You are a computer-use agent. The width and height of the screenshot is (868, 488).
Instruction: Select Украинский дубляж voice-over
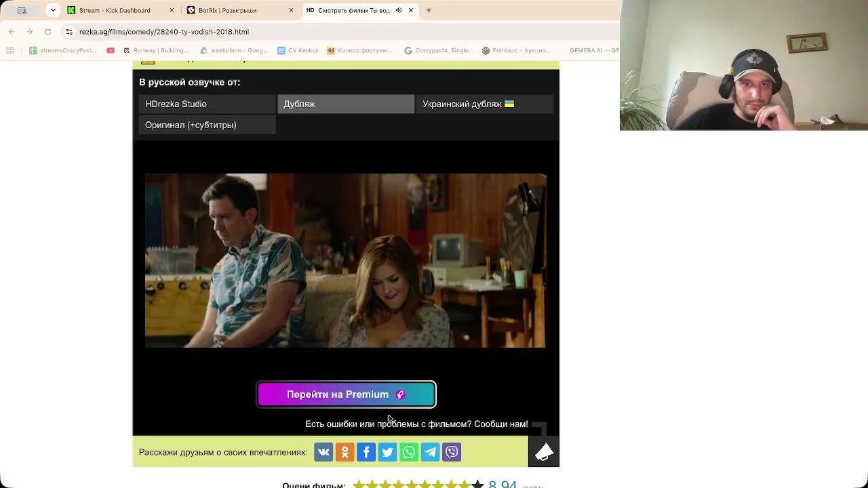coord(485,104)
